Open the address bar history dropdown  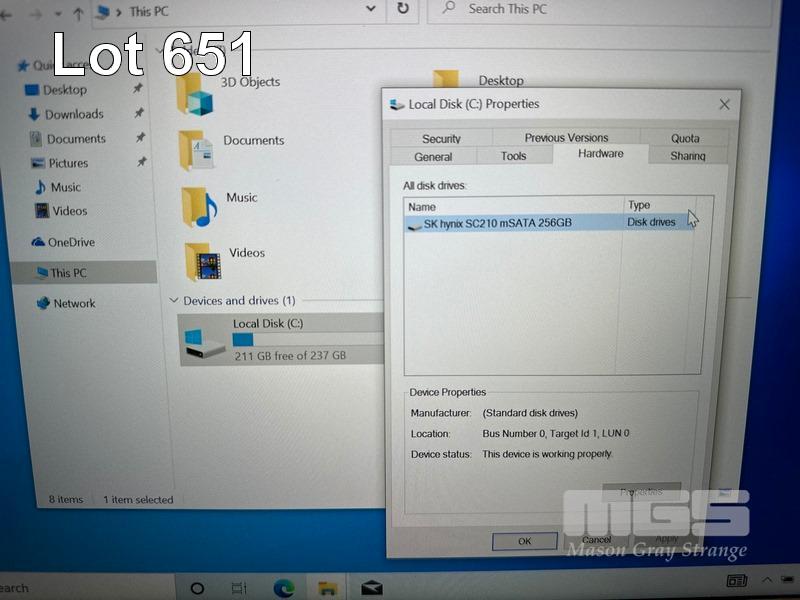372,9
